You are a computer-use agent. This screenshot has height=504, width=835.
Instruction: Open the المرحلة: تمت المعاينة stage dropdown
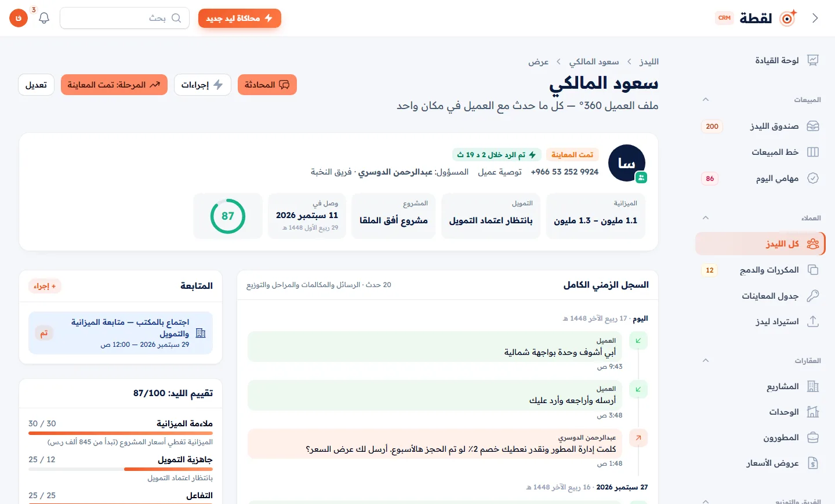point(114,85)
